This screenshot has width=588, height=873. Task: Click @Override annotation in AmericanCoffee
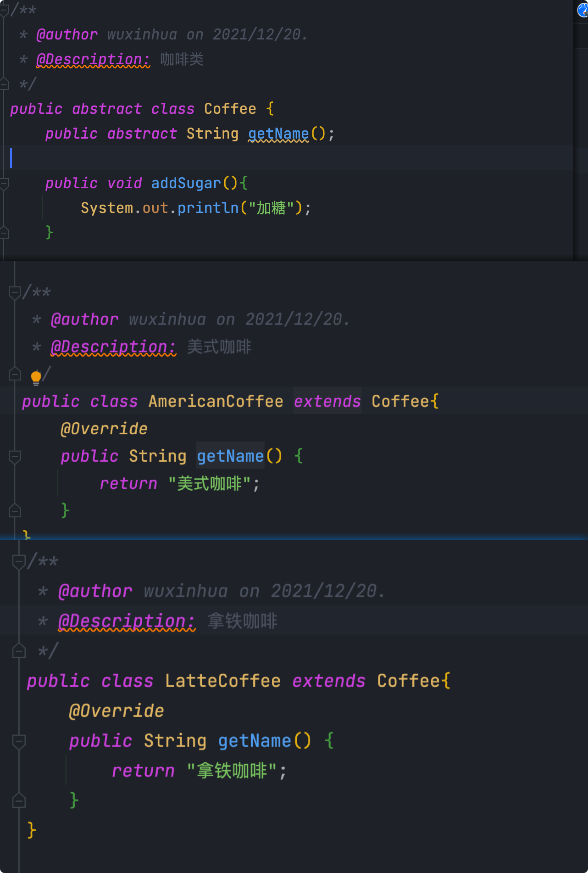(x=104, y=429)
